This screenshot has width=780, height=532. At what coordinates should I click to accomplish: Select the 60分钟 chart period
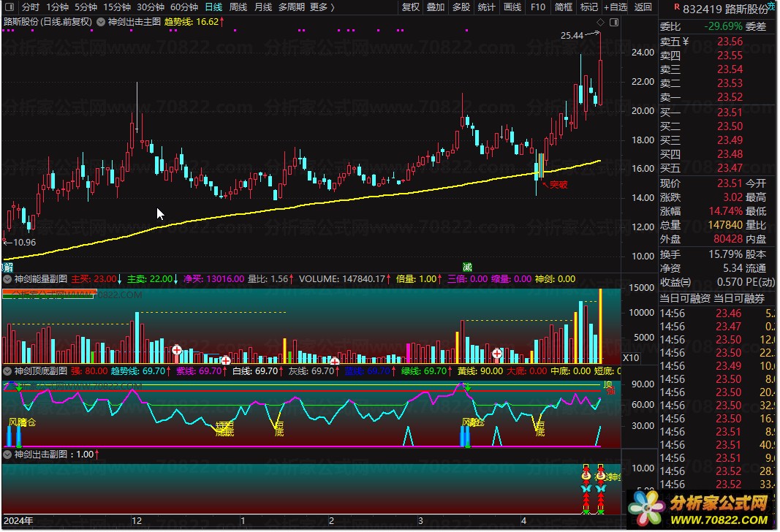coord(184,7)
